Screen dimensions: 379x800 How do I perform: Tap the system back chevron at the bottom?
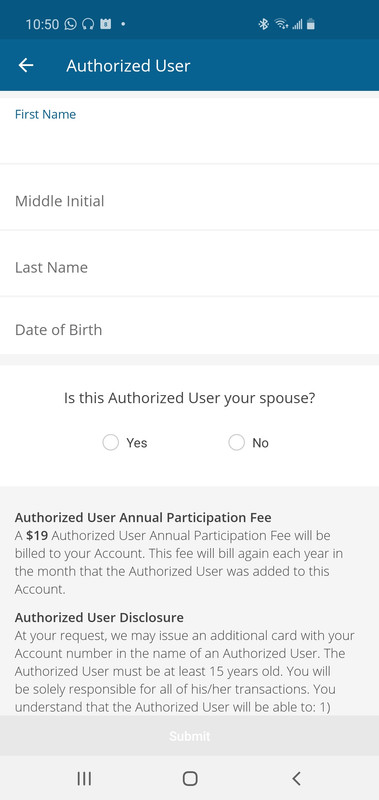pyautogui.click(x=296, y=778)
